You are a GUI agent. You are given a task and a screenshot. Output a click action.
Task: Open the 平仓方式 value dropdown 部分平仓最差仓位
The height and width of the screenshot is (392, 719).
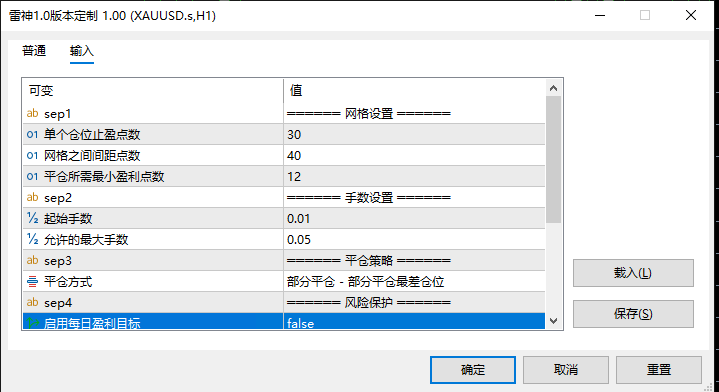[x=415, y=282]
